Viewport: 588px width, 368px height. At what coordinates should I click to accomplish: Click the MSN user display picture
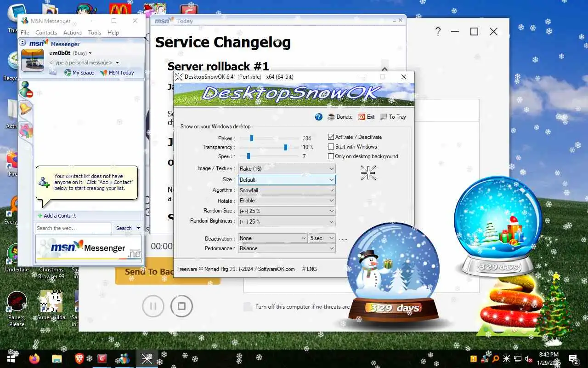click(33, 60)
